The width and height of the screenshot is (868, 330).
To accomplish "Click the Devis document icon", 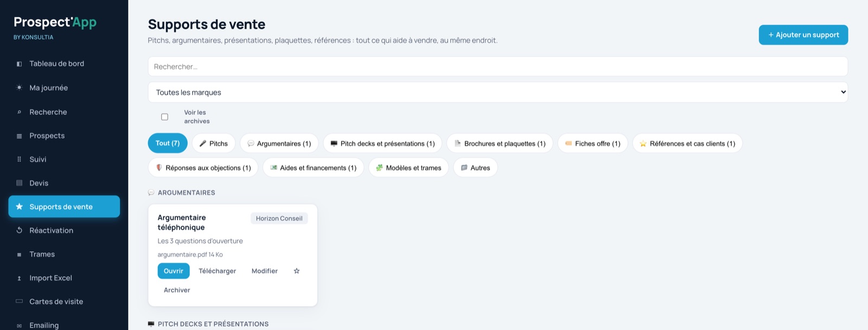I will click(x=19, y=183).
